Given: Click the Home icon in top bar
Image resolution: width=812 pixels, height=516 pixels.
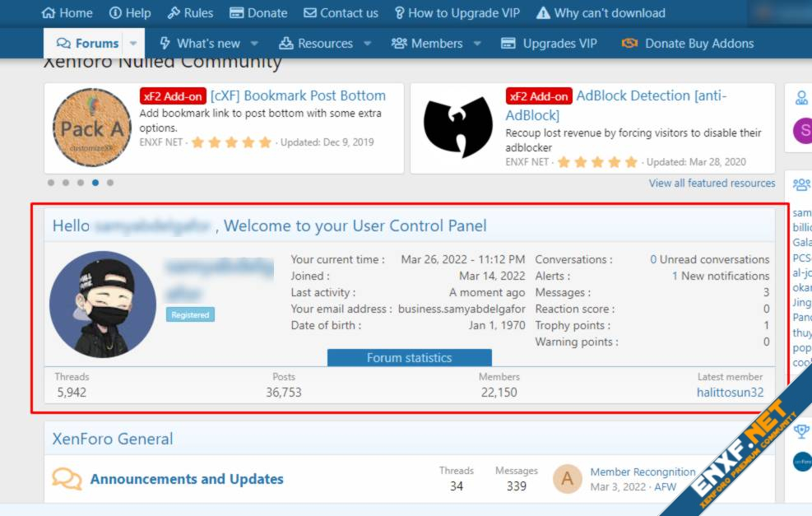Looking at the screenshot, I should click(x=49, y=13).
